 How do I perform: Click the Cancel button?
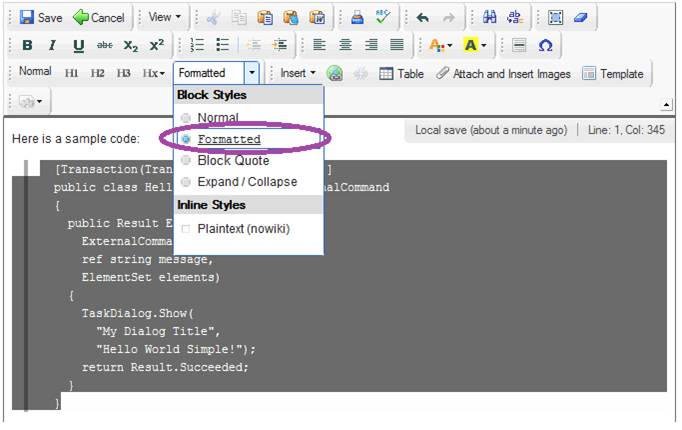(x=98, y=18)
